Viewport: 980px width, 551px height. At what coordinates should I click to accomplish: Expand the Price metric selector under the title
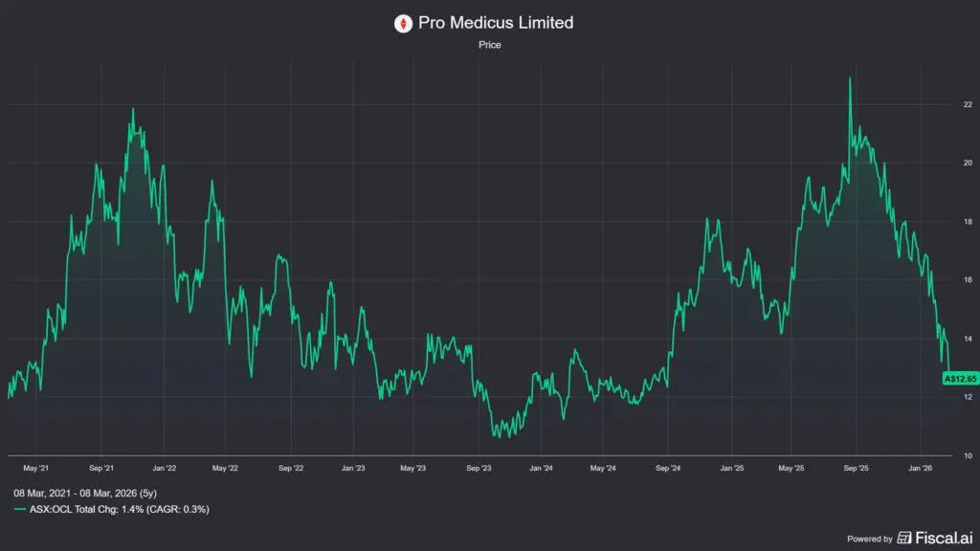490,44
